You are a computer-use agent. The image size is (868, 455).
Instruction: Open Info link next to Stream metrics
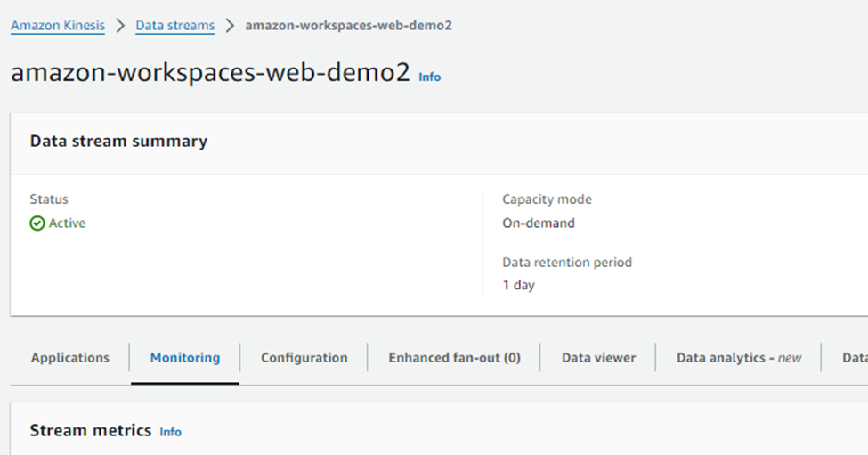tap(171, 432)
